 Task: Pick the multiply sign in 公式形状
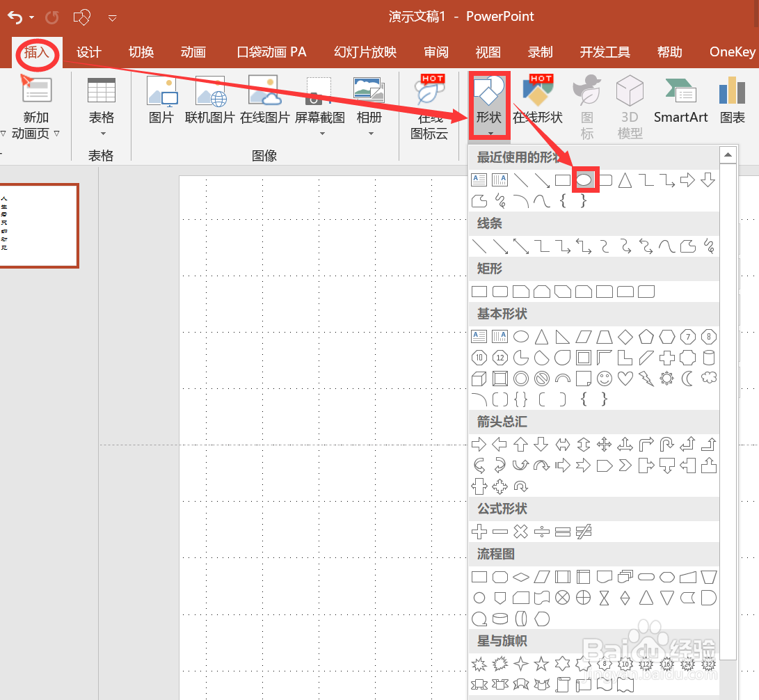coord(521,532)
